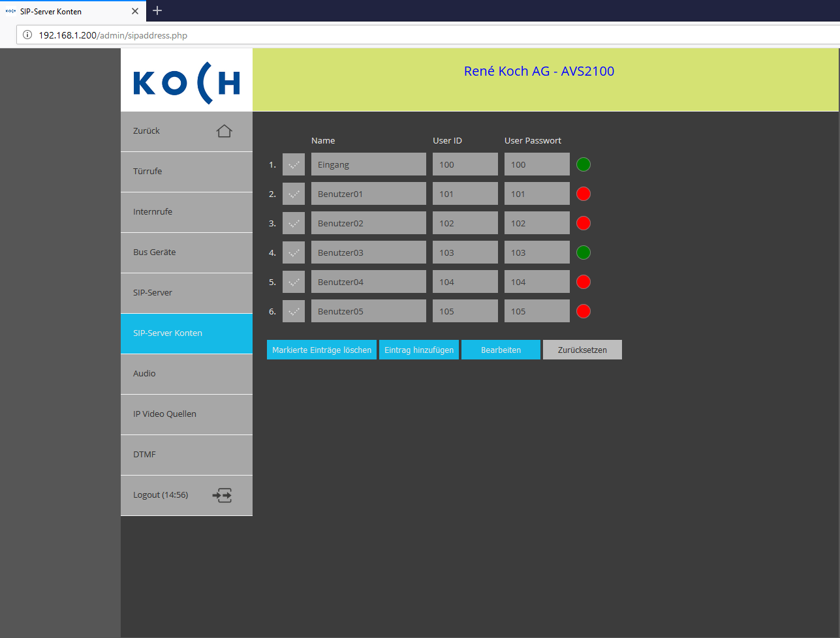Viewport: 840px width, 638px height.
Task: Click the Zurück menu entry
Action: (187, 131)
